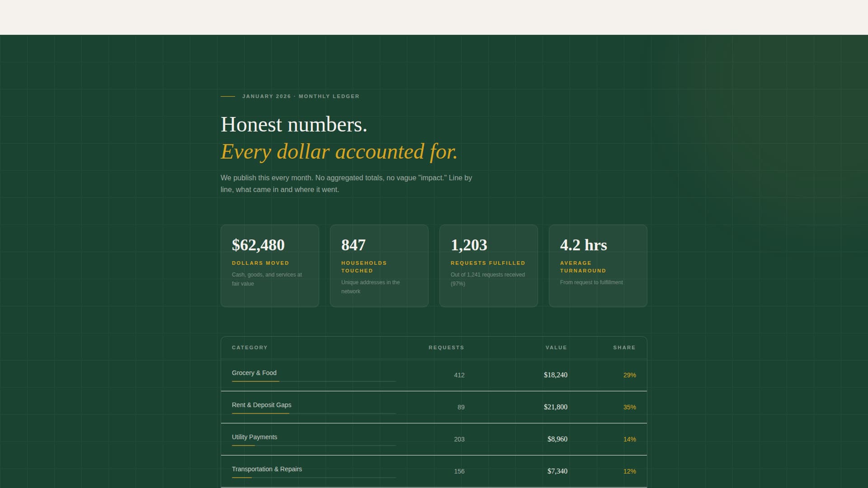Image resolution: width=868 pixels, height=488 pixels.
Task: Click the Honest numbers heading
Action: point(294,125)
